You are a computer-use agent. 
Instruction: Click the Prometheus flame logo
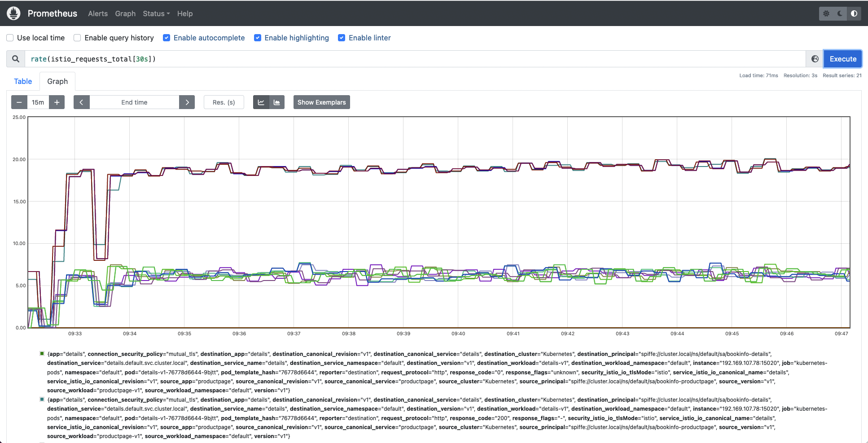pyautogui.click(x=14, y=13)
